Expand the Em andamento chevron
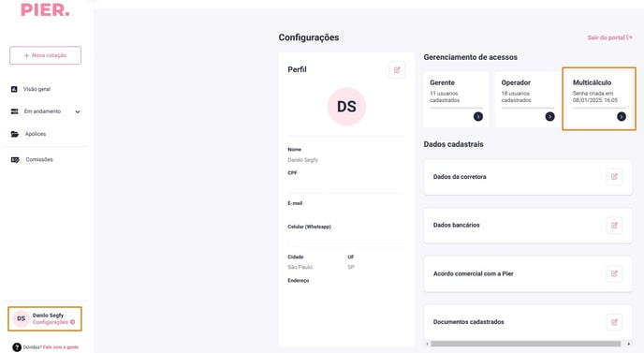Image resolution: width=644 pixels, height=353 pixels. pyautogui.click(x=78, y=111)
